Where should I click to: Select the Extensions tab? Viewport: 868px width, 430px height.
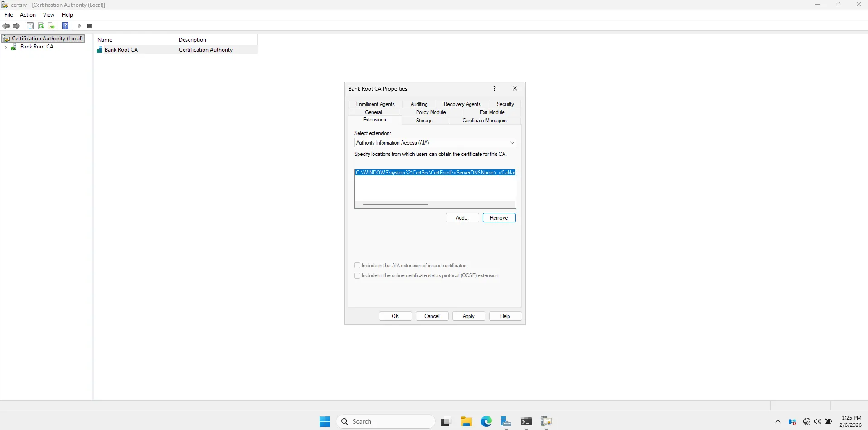[374, 120]
